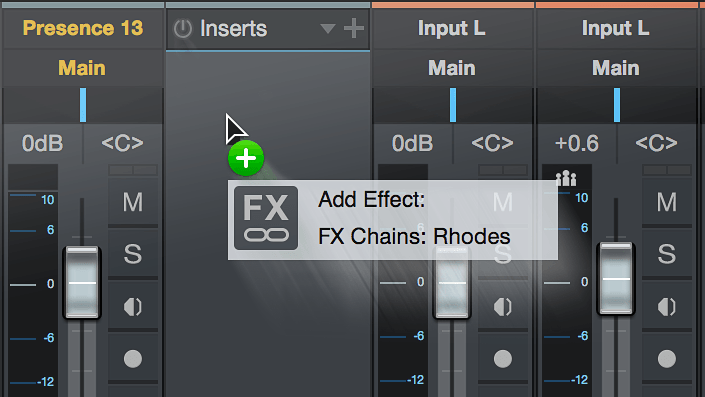705x397 pixels.
Task: Mute the +0.6 dB channel
Action: tap(667, 202)
